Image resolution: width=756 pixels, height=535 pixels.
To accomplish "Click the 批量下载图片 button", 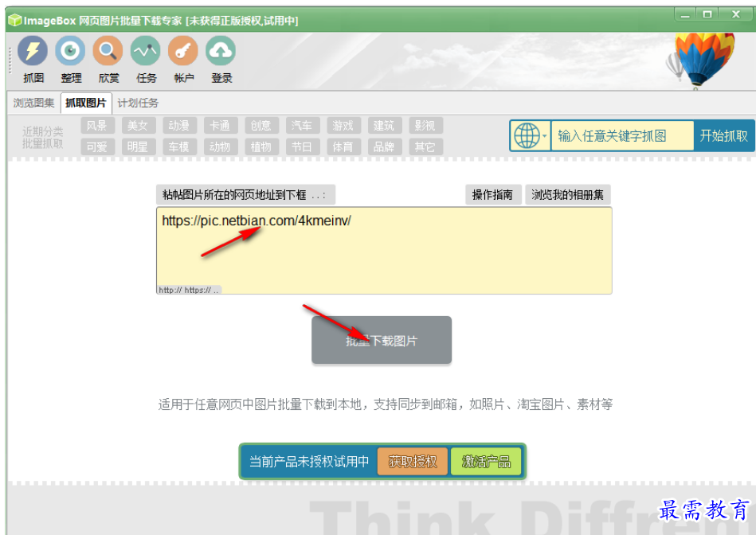I will [382, 340].
